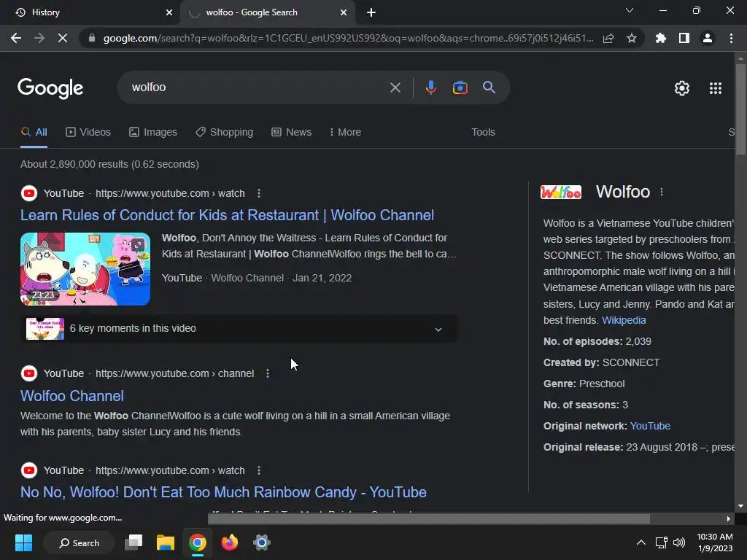
Task: Click the Chrome taskbar icon
Action: [x=197, y=542]
